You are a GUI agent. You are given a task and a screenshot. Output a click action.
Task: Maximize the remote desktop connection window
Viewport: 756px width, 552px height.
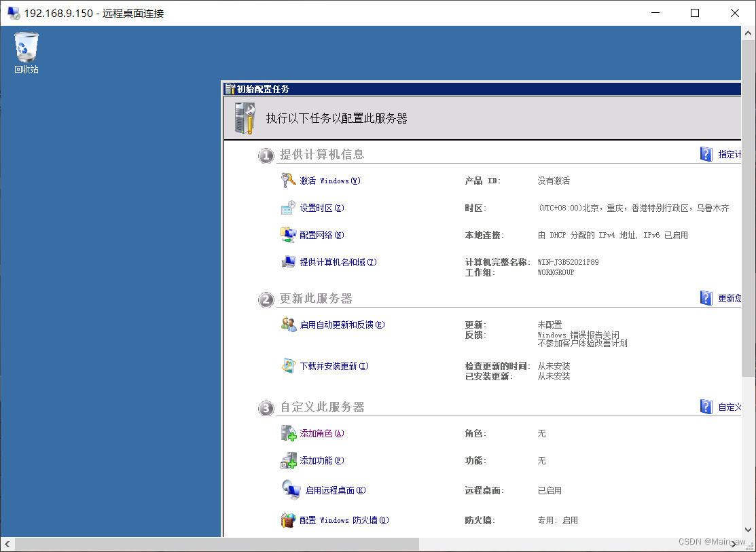pyautogui.click(x=695, y=13)
